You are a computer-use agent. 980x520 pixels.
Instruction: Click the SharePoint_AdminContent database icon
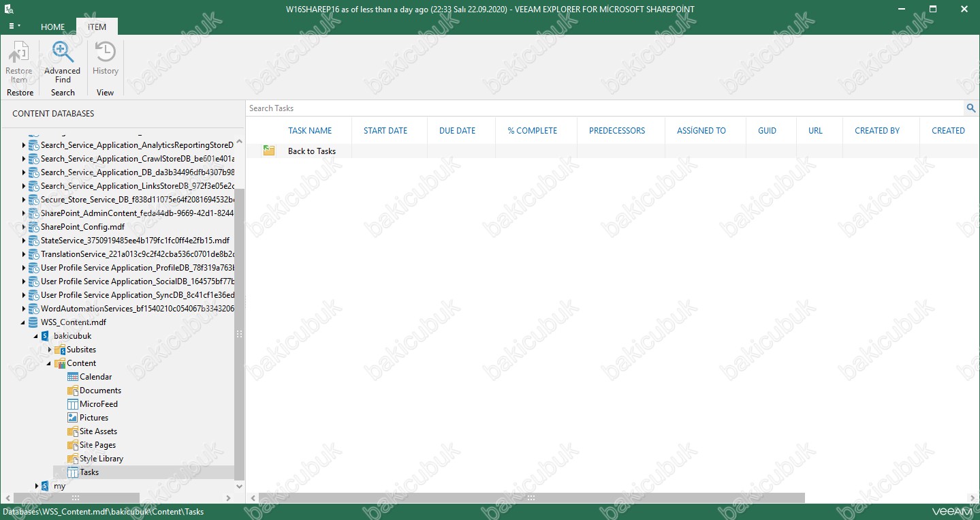(x=33, y=213)
